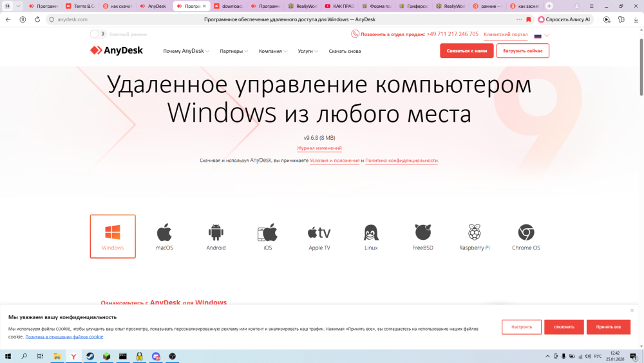Click the AnyDesk logo
The width and height of the screenshot is (644, 363).
click(116, 50)
